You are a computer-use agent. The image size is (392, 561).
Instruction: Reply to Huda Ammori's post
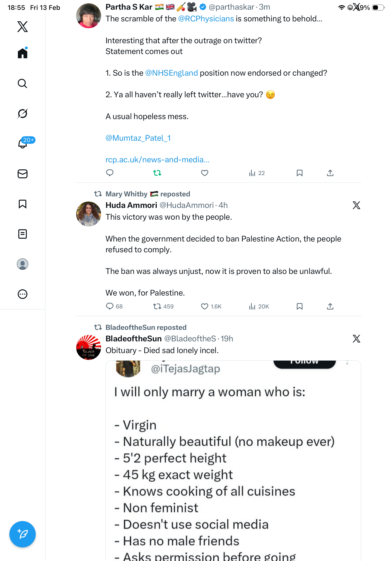point(110,306)
